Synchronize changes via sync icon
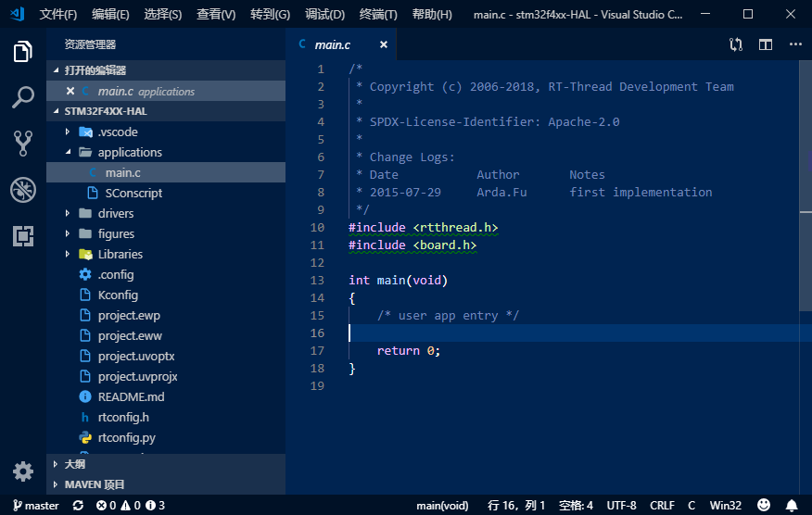Viewport: 812px width, 515px height. (78, 505)
